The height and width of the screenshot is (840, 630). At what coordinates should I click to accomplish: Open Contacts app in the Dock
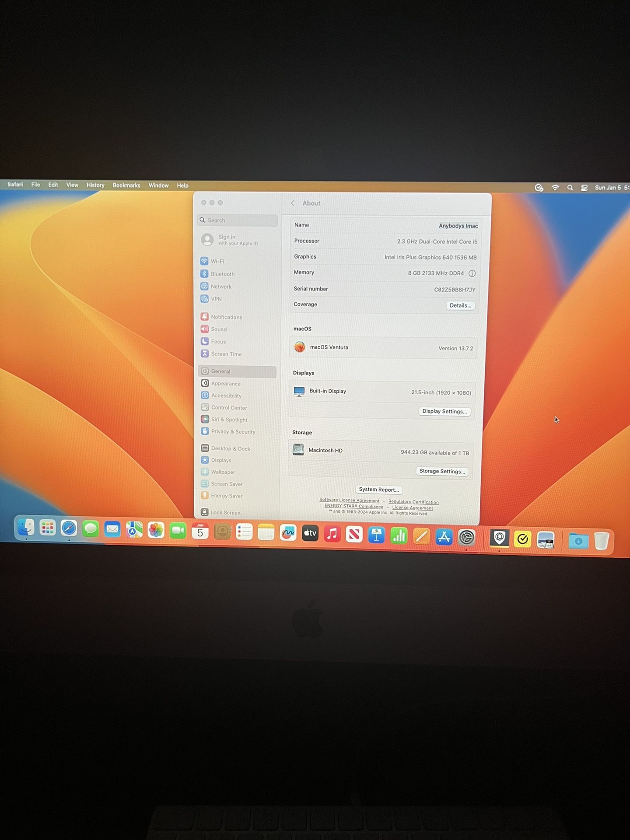pos(222,532)
